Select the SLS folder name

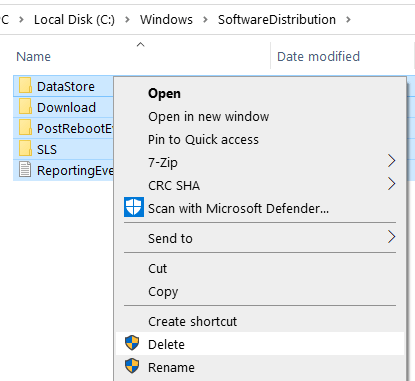pyautogui.click(x=47, y=149)
